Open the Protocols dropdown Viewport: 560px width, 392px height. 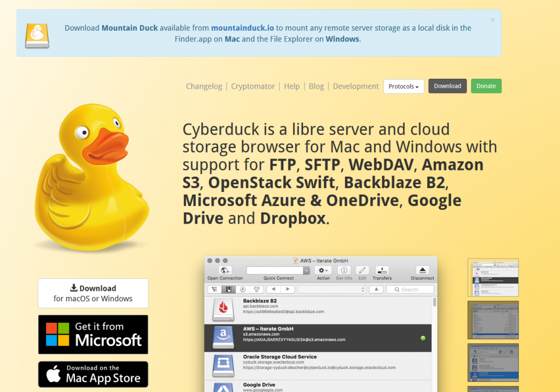[404, 86]
